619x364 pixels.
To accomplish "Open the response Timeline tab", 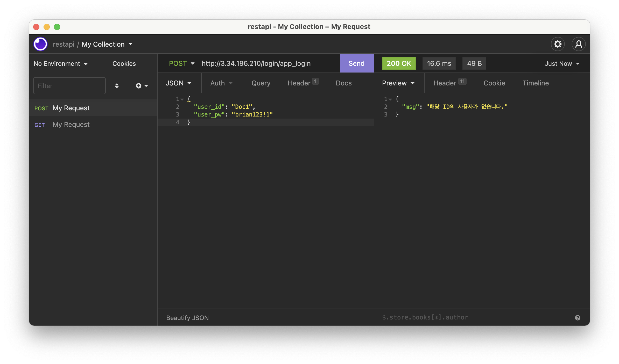I will point(536,83).
